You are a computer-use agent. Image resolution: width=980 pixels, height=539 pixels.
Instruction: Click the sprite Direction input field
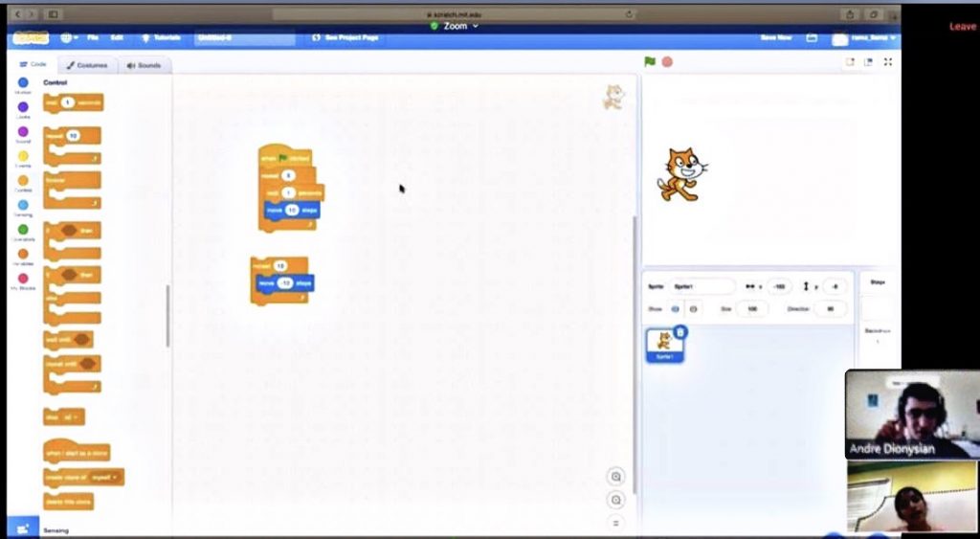coord(830,309)
